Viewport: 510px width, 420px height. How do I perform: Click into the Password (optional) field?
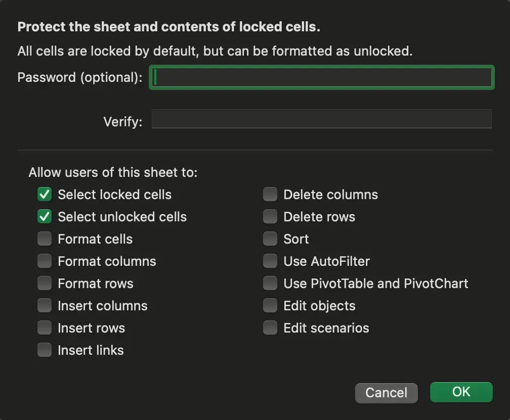322,77
